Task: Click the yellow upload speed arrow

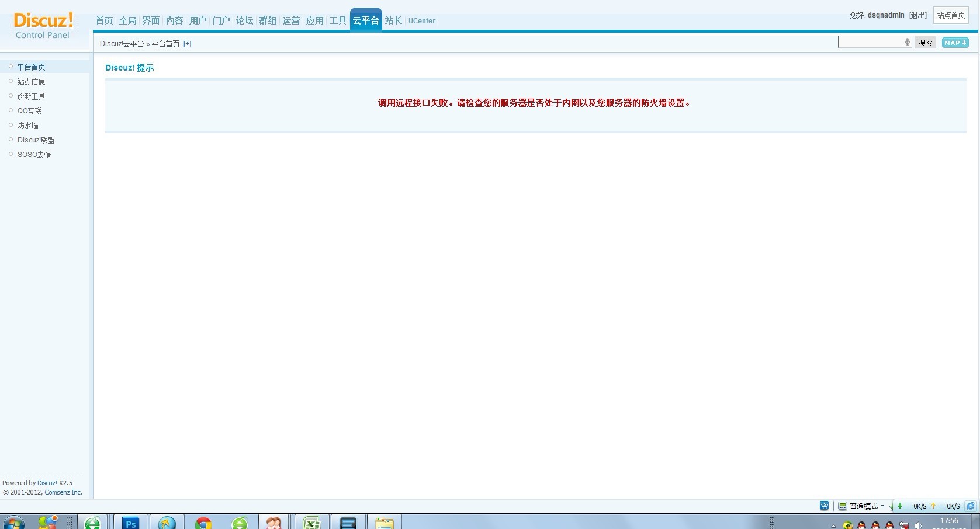Action: pyautogui.click(x=933, y=506)
